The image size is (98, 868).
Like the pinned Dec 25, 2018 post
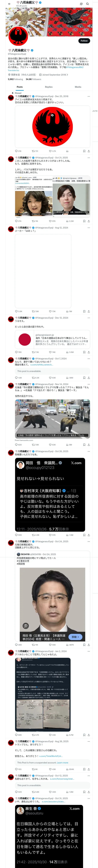click(52, 151)
